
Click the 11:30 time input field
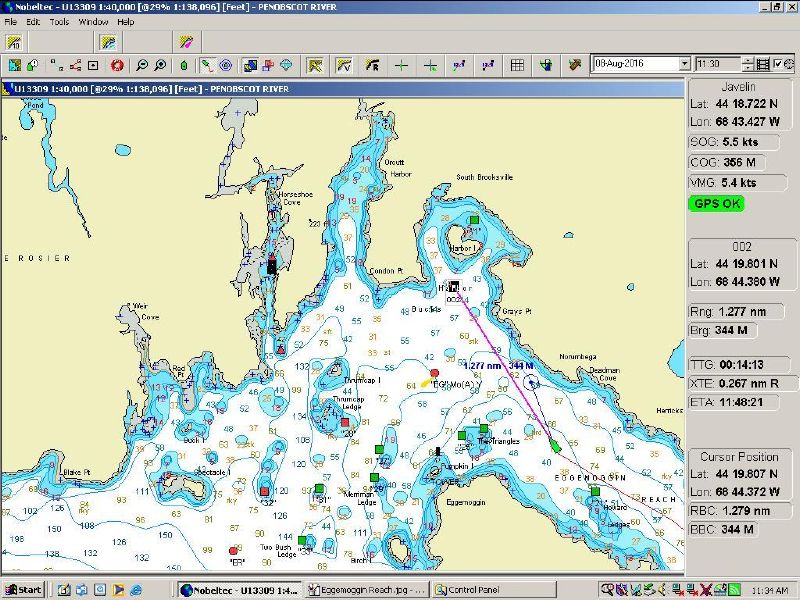718,64
